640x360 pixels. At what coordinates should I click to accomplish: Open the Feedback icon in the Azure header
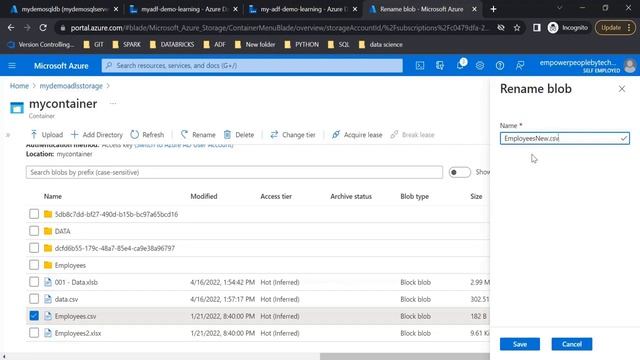pyautogui.click(x=520, y=65)
